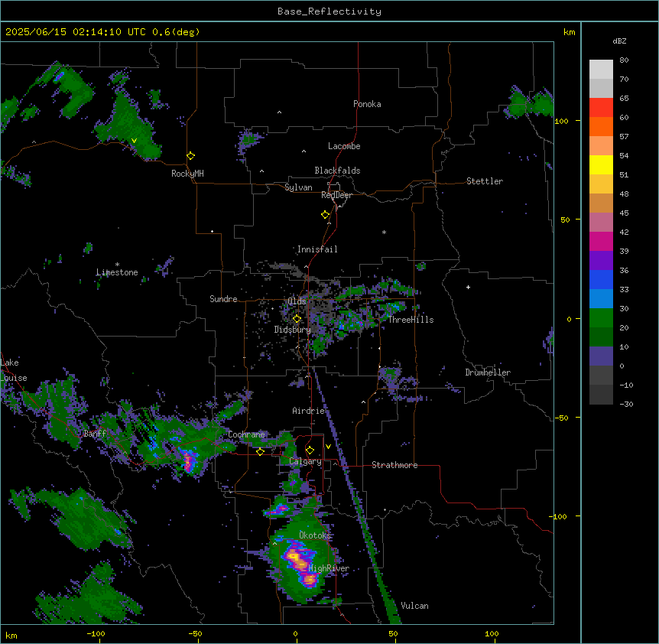Image resolution: width=659 pixels, height=644 pixels.
Task: Select the white plus marker north of Drumheller
Action: click(468, 287)
